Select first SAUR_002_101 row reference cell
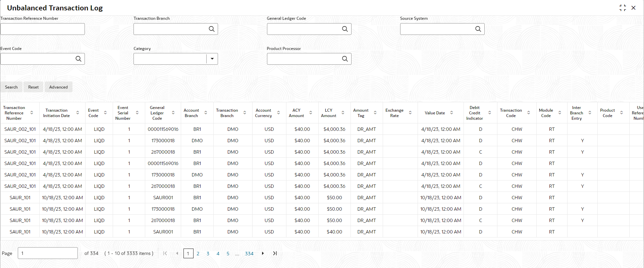This screenshot has width=644, height=268. pos(20,129)
